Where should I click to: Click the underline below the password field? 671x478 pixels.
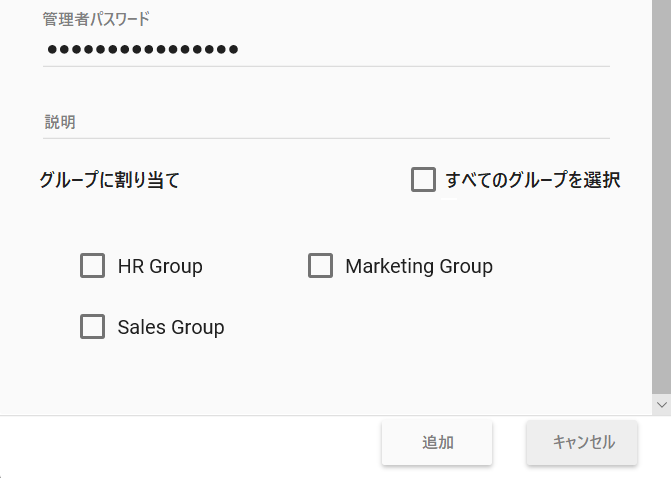coord(326,67)
